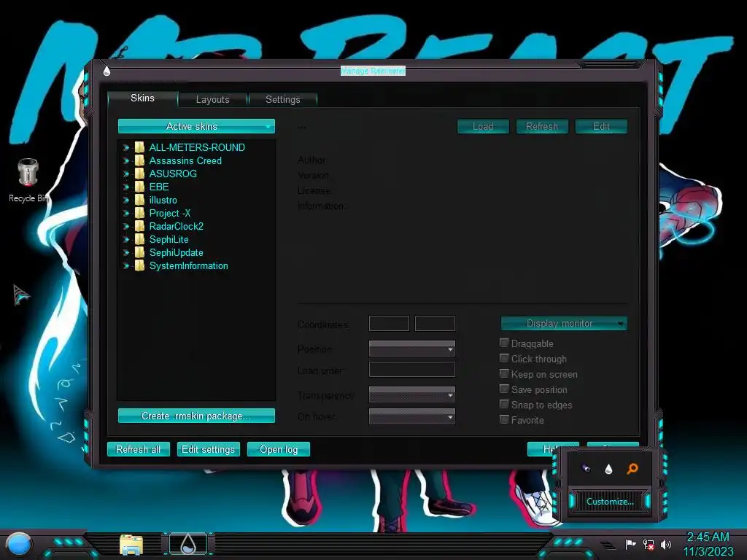Screen dimensions: 747x560
Task: Select the "Project -X" skin name
Action: [x=169, y=214]
